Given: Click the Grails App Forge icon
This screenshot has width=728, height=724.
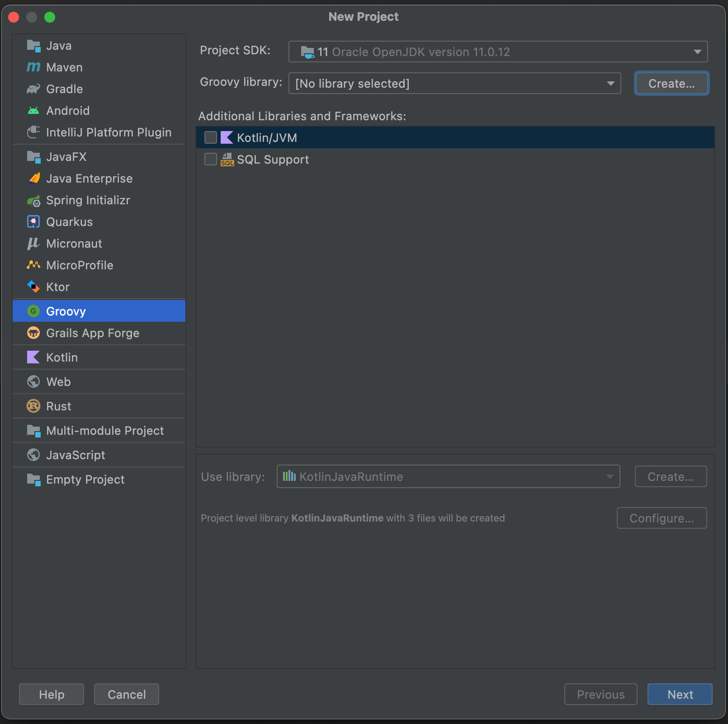Looking at the screenshot, I should click(33, 333).
